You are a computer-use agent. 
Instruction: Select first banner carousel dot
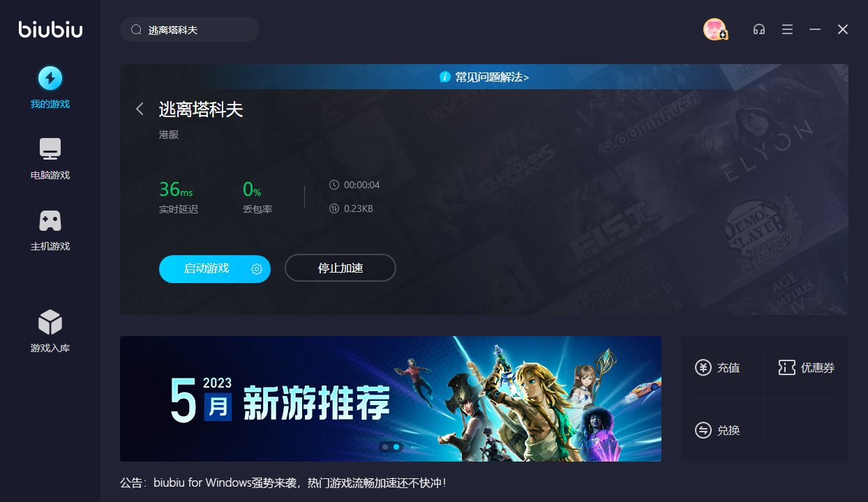point(385,446)
